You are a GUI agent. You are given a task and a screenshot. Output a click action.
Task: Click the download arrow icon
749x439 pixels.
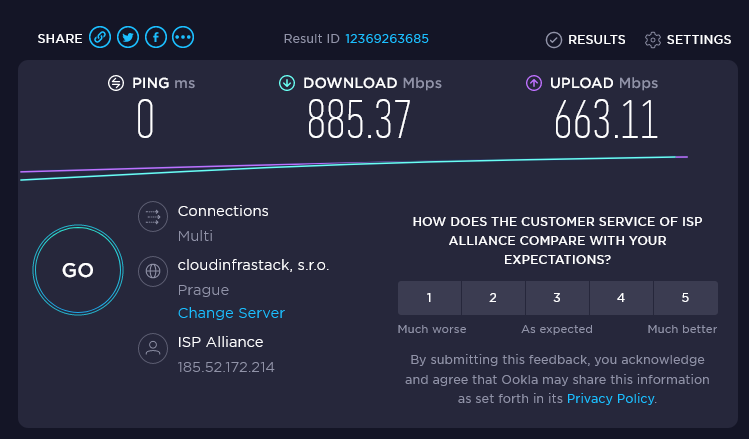point(287,83)
